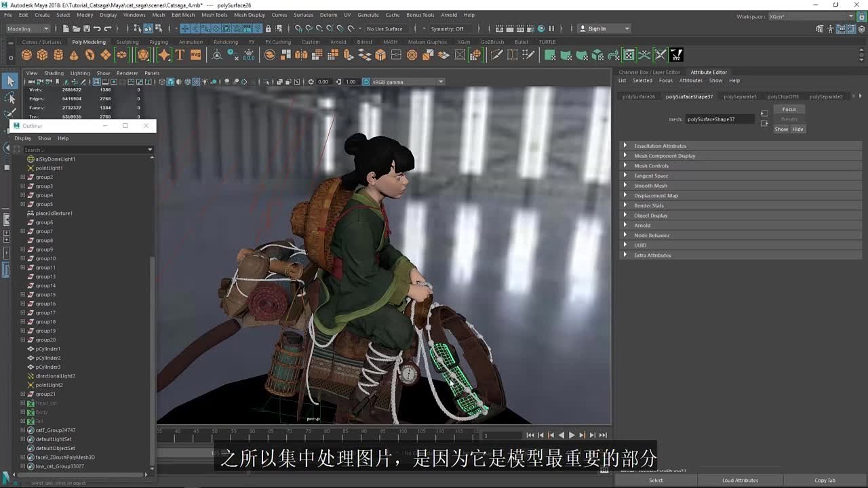868x488 pixels.
Task: Click the Hide button in Attribute Editor
Action: (797, 129)
